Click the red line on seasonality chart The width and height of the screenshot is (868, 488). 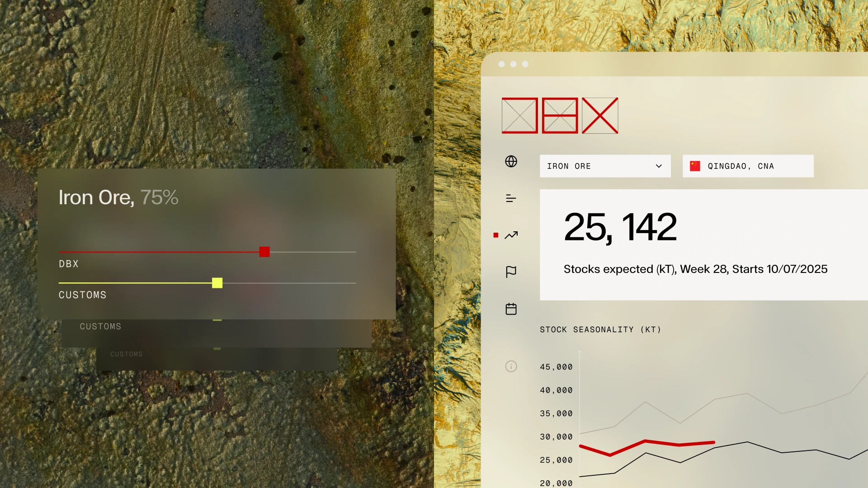click(662, 444)
